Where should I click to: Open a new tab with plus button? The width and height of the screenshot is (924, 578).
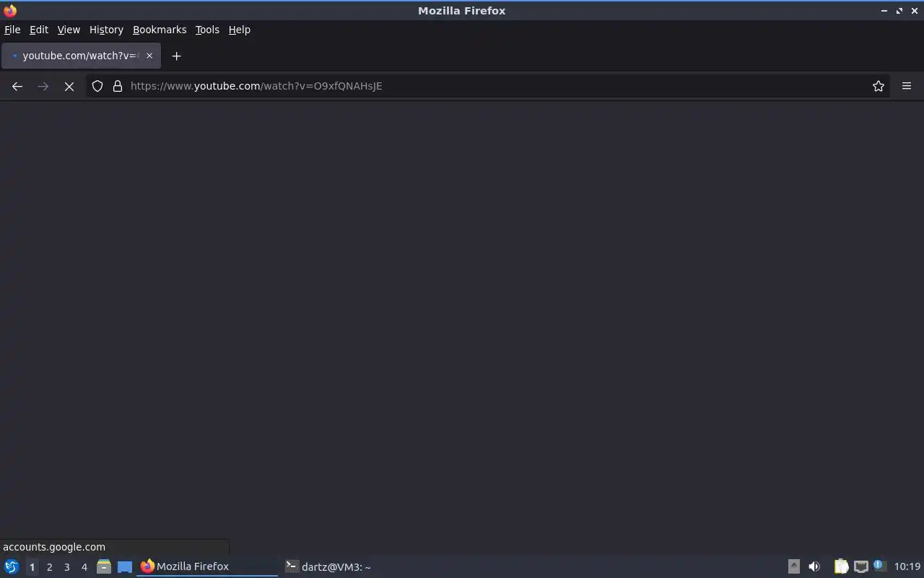tap(176, 56)
